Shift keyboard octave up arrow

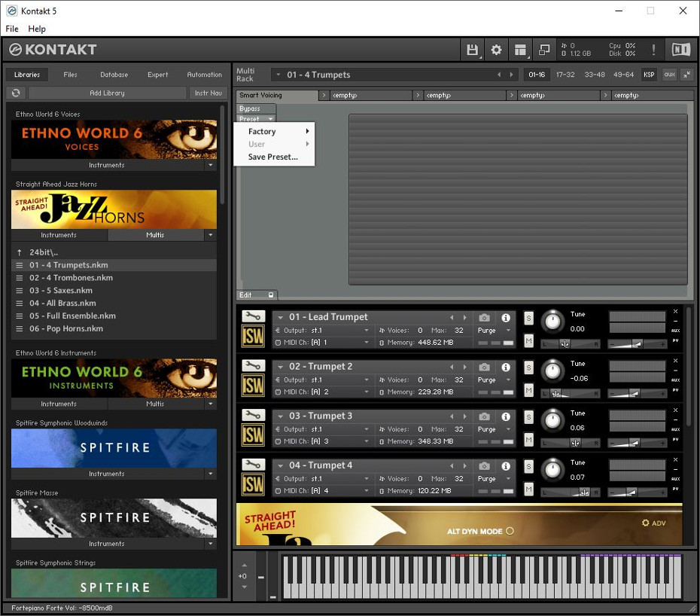click(244, 566)
